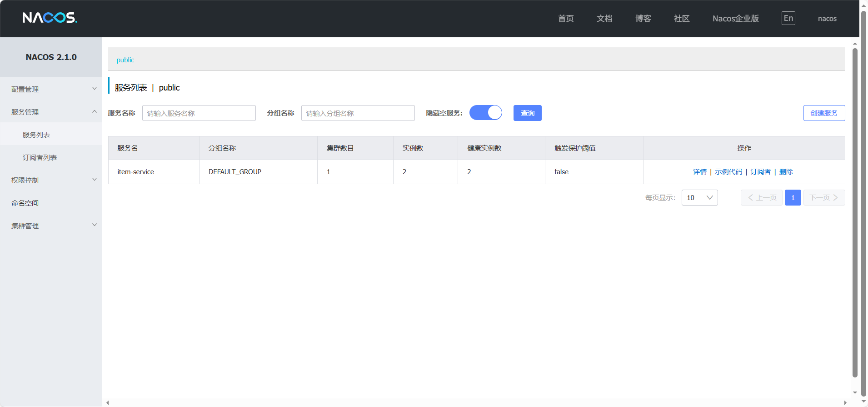The image size is (868, 407).
Task: Focus the 分组名称 input field
Action: click(358, 113)
